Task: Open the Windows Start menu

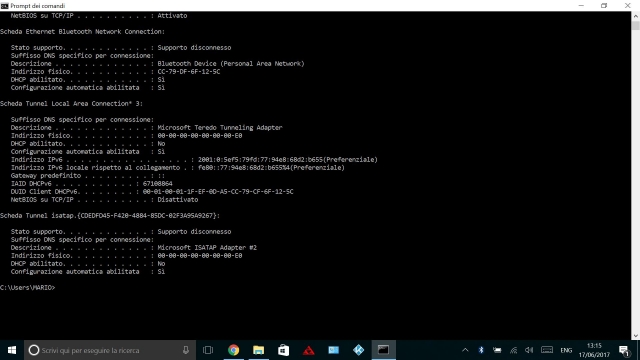Action: tap(12, 350)
